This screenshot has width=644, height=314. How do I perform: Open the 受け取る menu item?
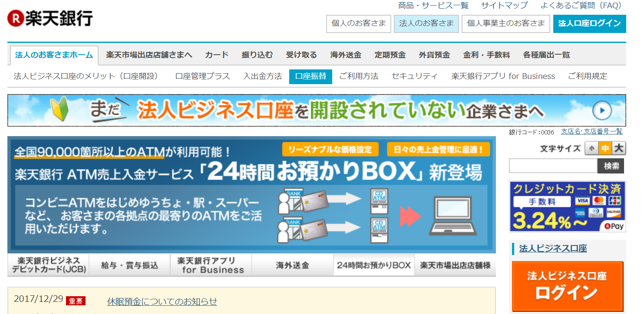(301, 55)
